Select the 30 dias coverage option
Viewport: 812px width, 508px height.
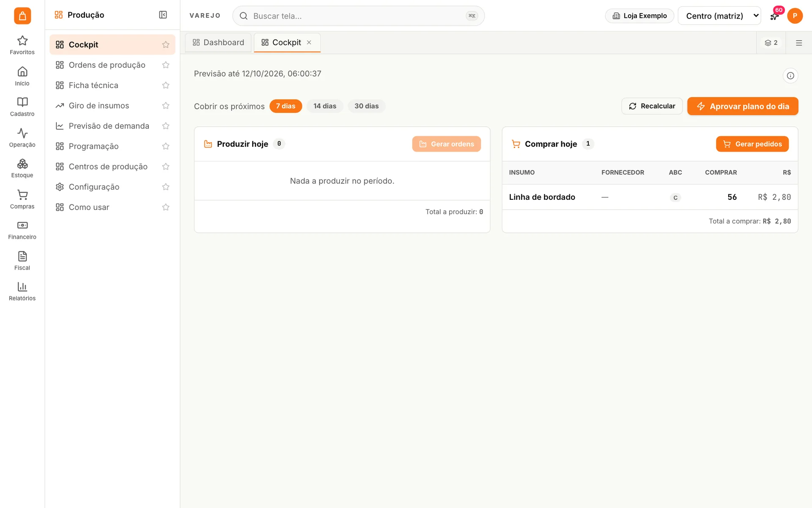[x=366, y=106]
